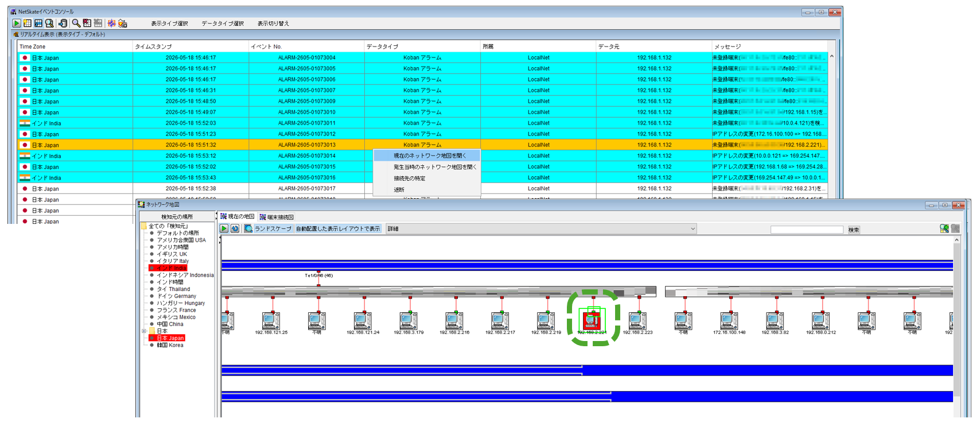Select the red highlighted terminal 192.168.2.221

coord(592,320)
